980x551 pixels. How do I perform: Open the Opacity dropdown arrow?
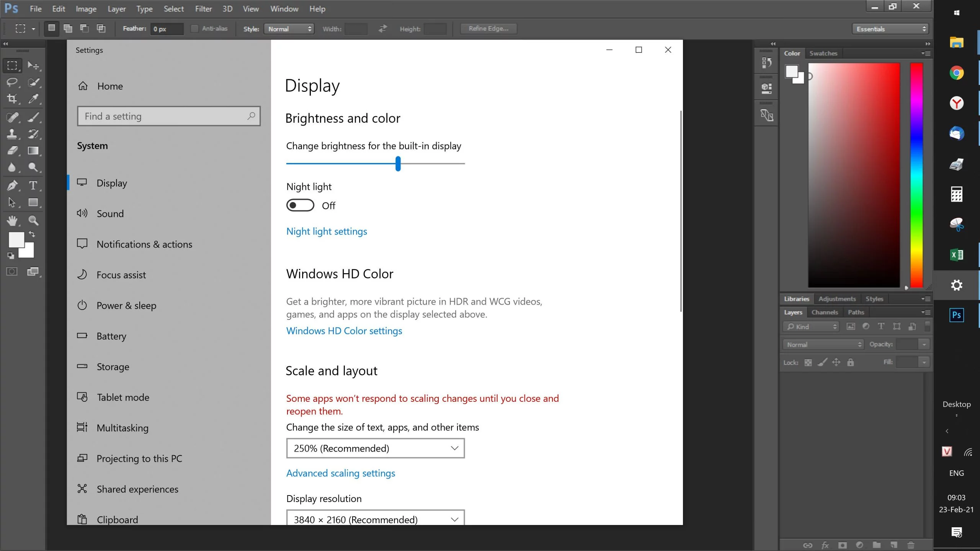point(924,344)
